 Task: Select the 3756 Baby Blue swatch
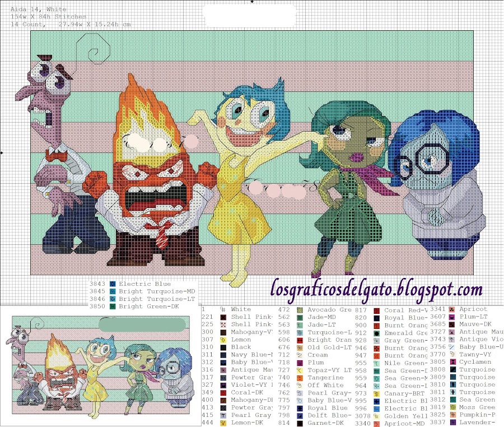click(x=452, y=347)
